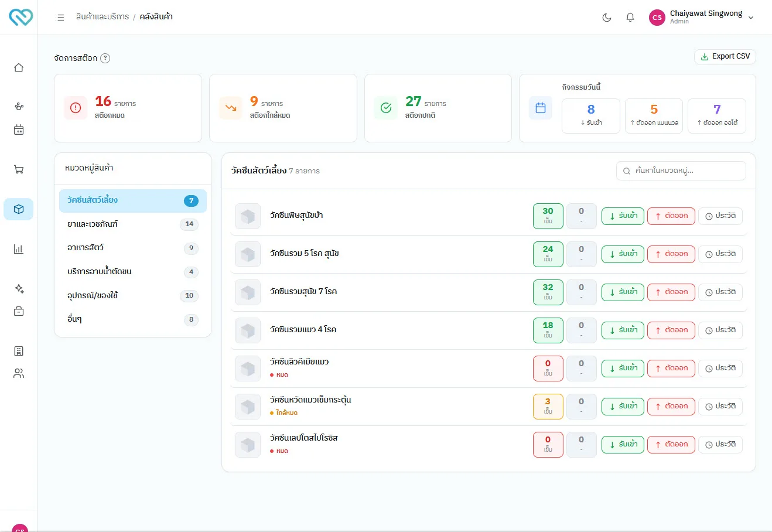Toggle dark mode moon icon
Image resolution: width=772 pixels, height=532 pixels.
coord(607,18)
